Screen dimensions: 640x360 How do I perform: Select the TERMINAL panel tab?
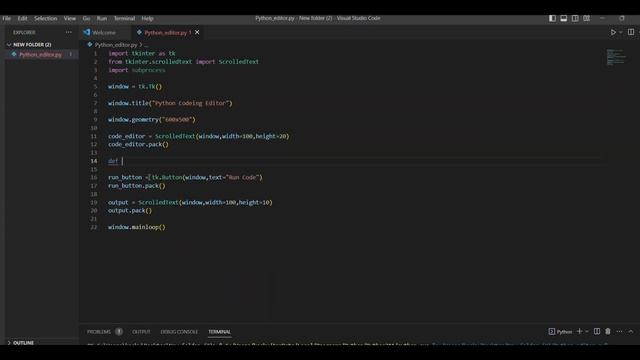(220, 332)
